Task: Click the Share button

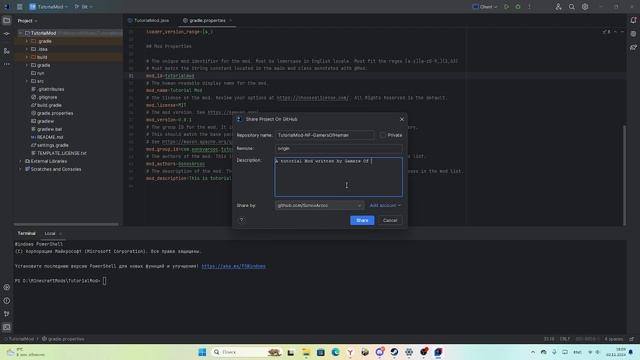Action: point(362,220)
